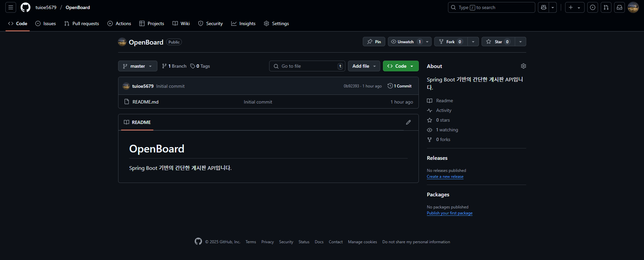
Task: Open the Copilot icon in header
Action: coord(544,7)
